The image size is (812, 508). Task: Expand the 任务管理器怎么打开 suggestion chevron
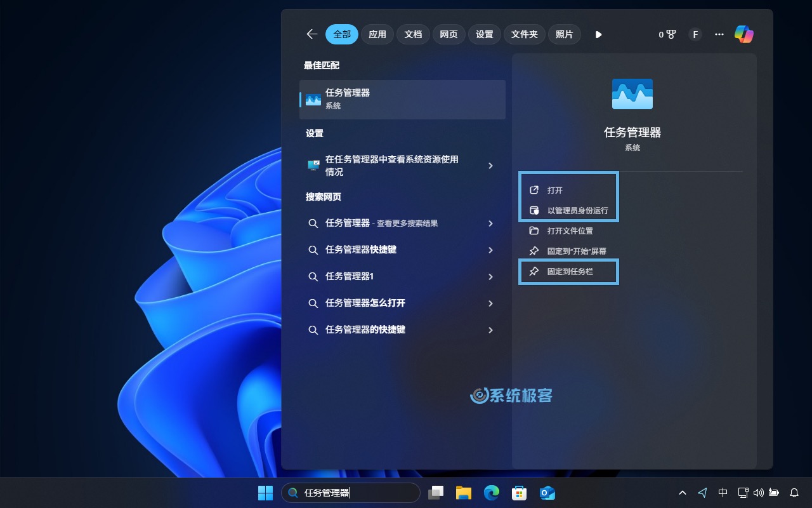[490, 304]
